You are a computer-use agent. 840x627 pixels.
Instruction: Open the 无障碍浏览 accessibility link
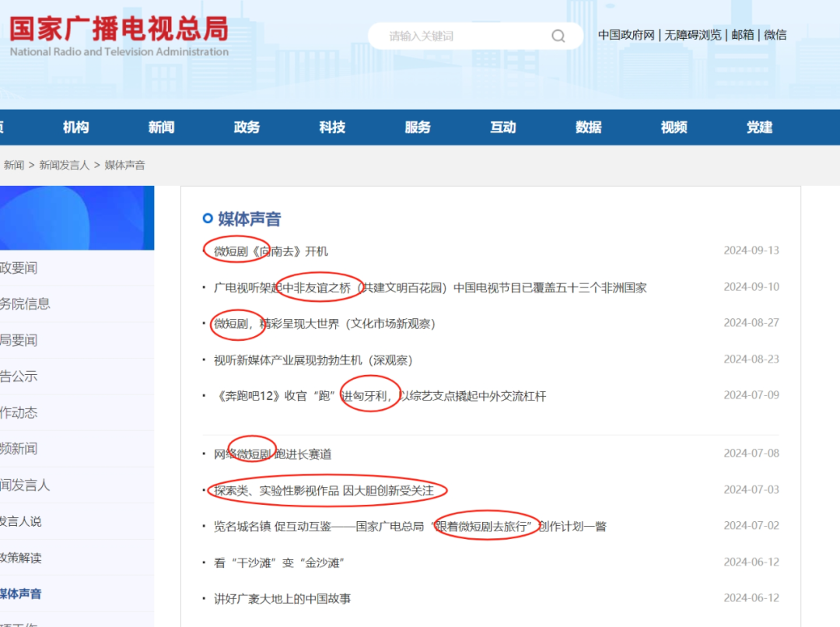692,35
